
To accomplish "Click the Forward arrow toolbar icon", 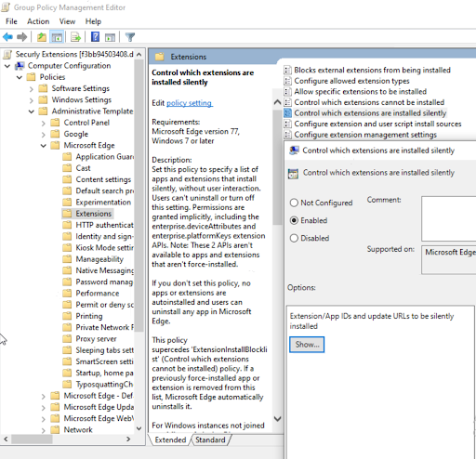I will 21,37.
